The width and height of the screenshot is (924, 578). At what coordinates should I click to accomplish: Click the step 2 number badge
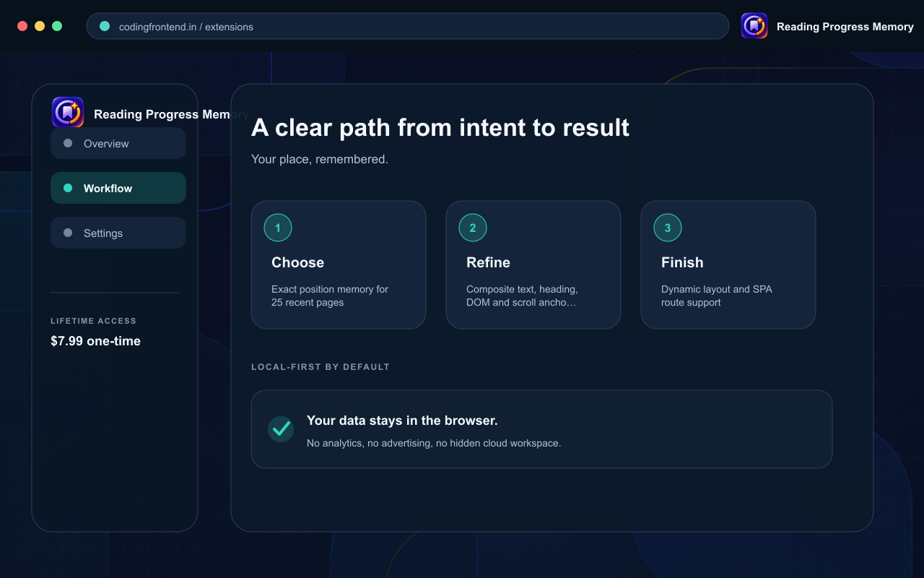(473, 228)
